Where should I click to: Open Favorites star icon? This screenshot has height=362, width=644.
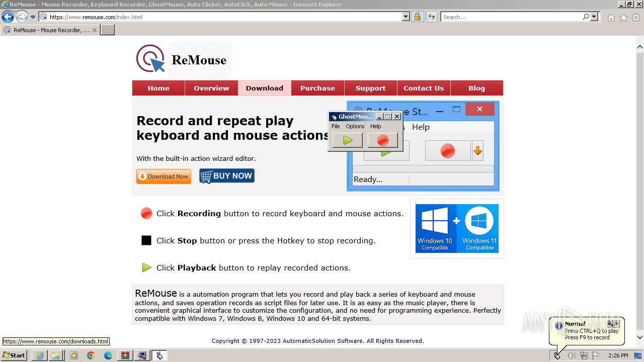coord(623,18)
